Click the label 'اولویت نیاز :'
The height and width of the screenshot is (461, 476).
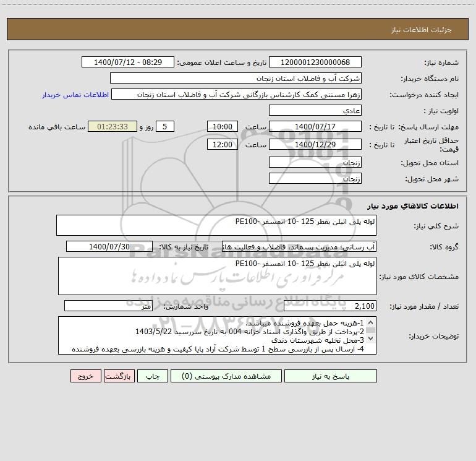[x=441, y=111]
